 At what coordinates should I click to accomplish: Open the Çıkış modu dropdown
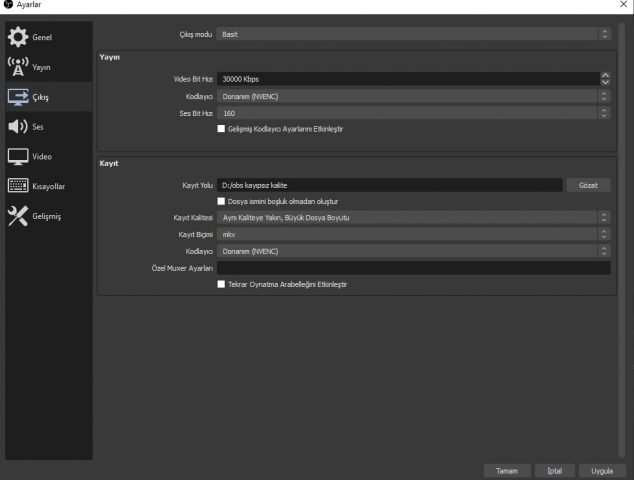click(413, 34)
